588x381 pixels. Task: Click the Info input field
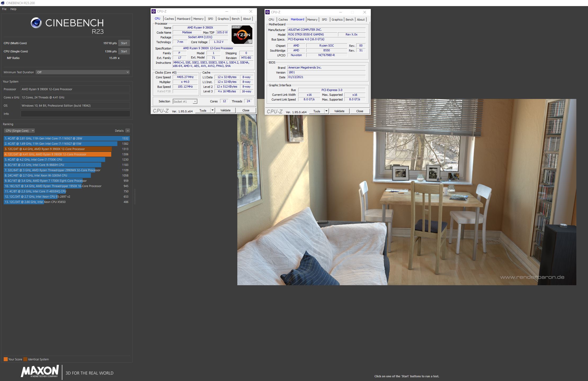pyautogui.click(x=75, y=114)
